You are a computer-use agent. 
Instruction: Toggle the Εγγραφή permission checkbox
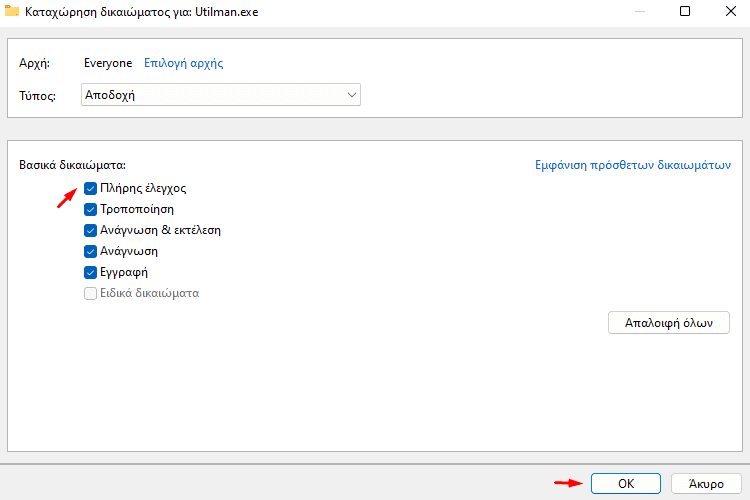tap(90, 273)
